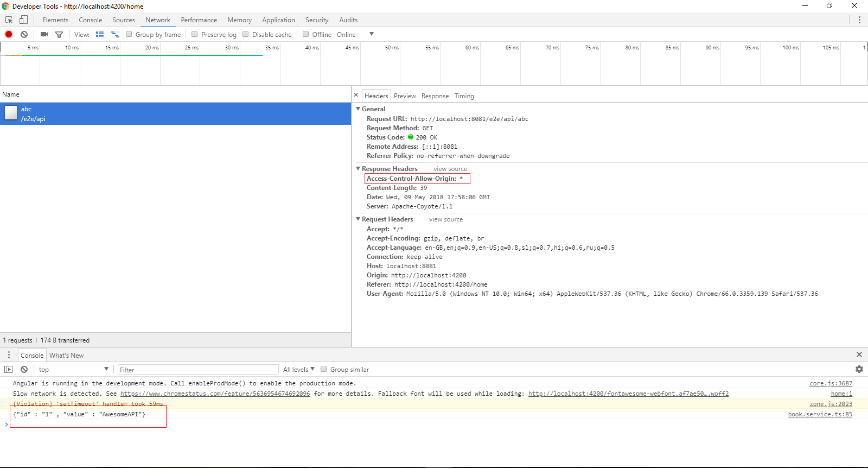Open the network throttling Online dropdown
Image resolution: width=868 pixels, height=469 pixels.
click(x=355, y=34)
